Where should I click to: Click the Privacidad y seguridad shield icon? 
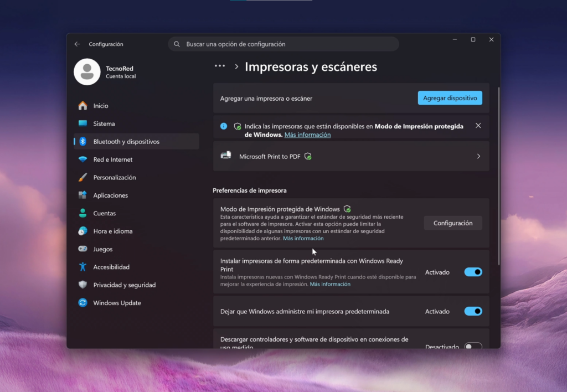[83, 285]
